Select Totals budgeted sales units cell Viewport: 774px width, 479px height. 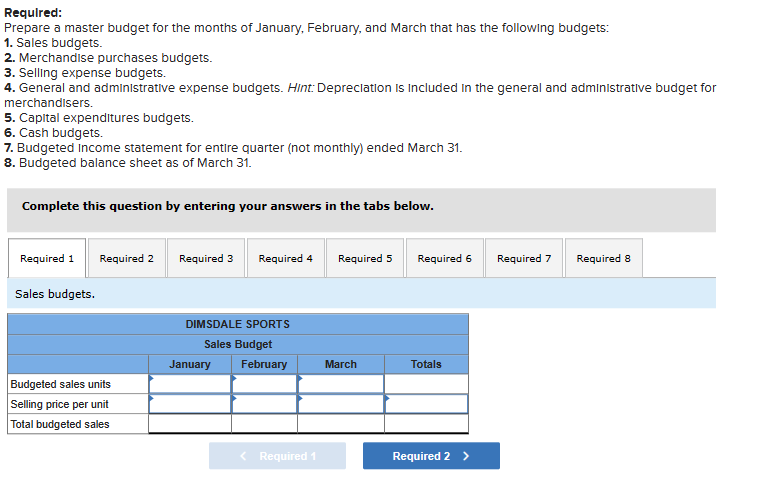[x=426, y=384]
